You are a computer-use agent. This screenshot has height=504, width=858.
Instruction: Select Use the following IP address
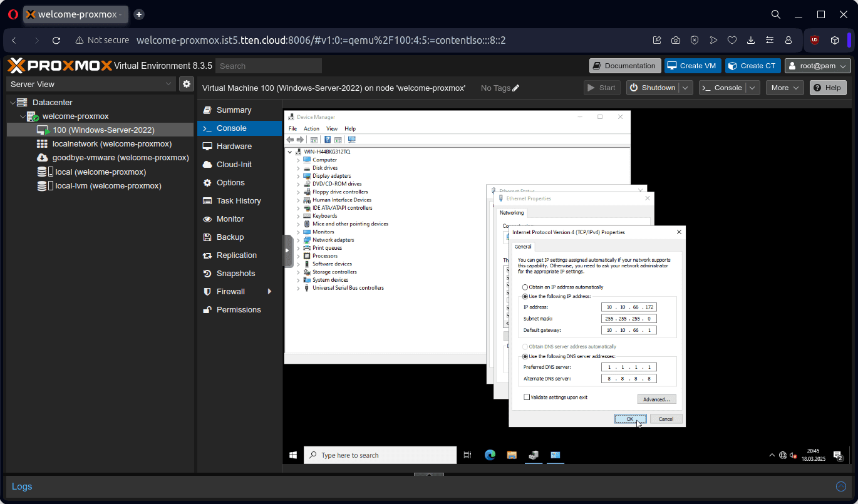click(x=525, y=296)
